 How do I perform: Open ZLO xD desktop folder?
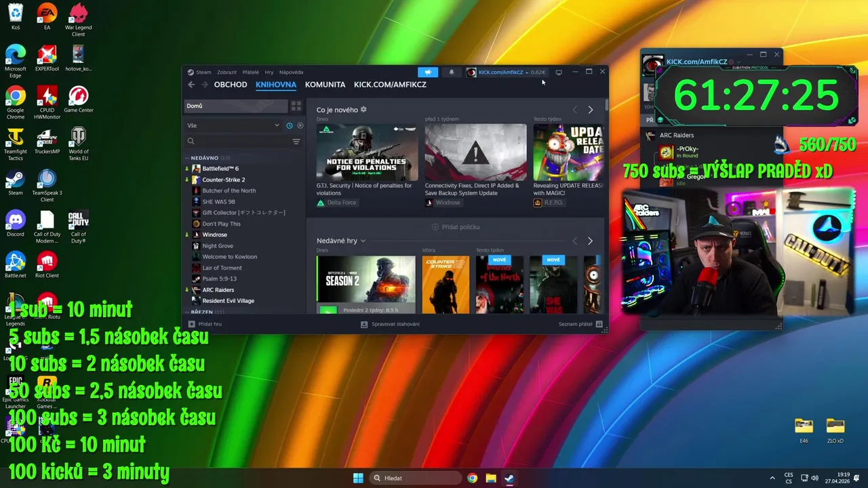tap(835, 431)
